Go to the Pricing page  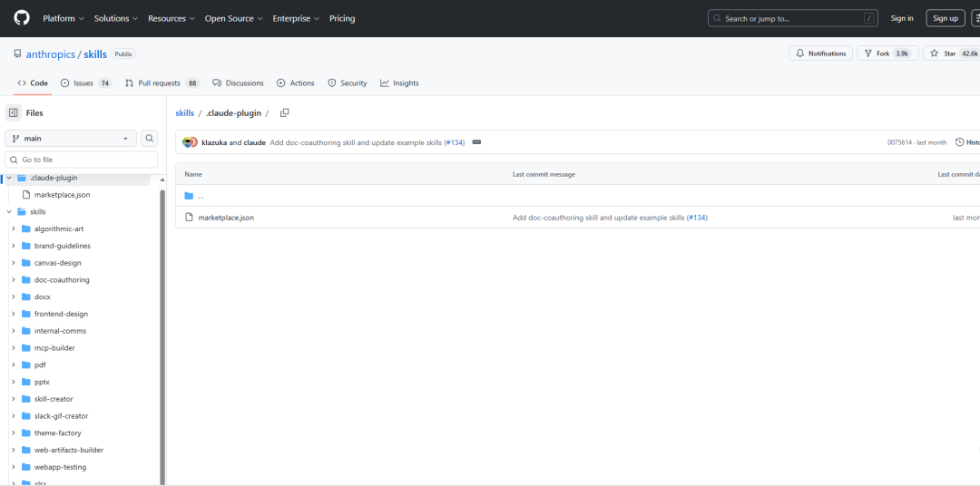click(x=342, y=18)
